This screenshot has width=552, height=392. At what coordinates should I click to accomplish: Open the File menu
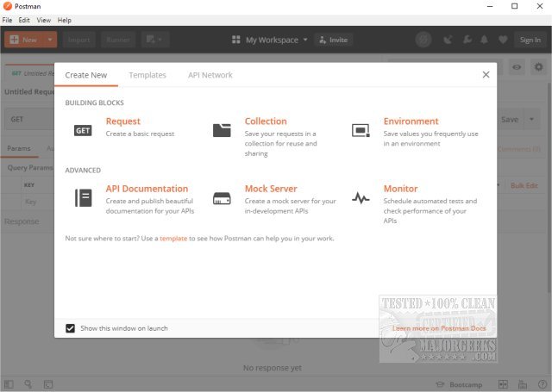pyautogui.click(x=8, y=20)
